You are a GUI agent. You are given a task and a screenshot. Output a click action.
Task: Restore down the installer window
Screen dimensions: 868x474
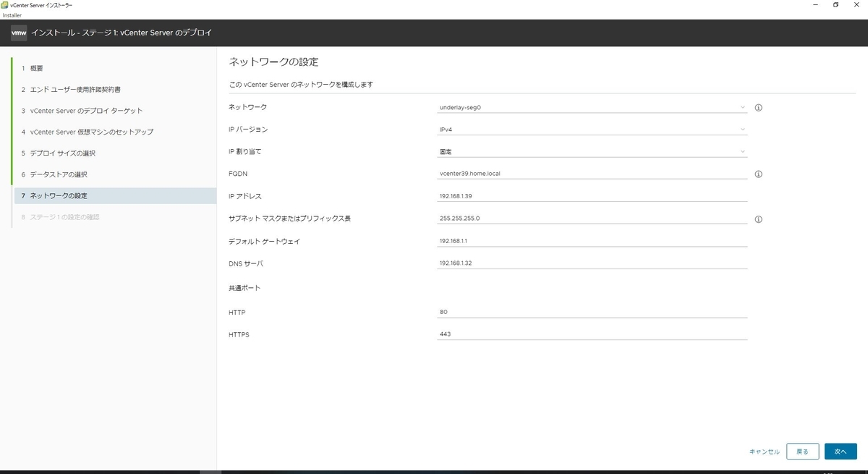[835, 4]
